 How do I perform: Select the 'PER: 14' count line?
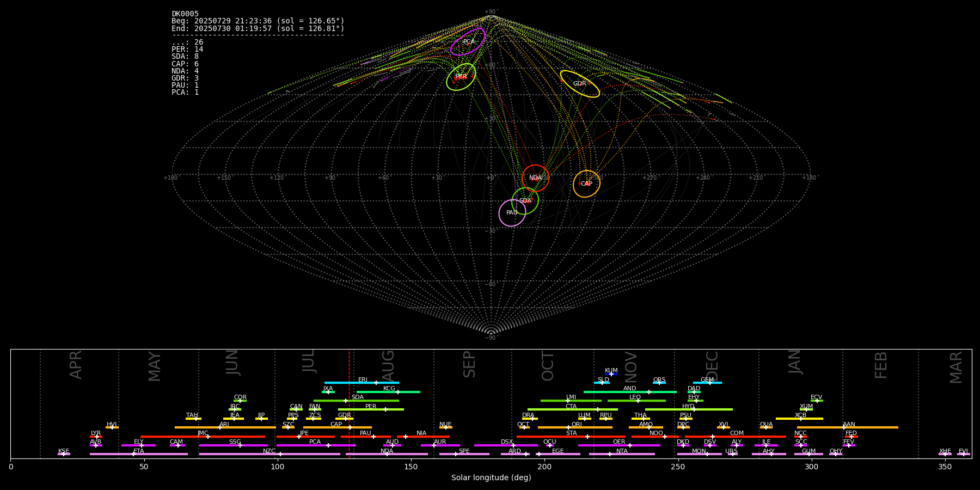[x=187, y=50]
